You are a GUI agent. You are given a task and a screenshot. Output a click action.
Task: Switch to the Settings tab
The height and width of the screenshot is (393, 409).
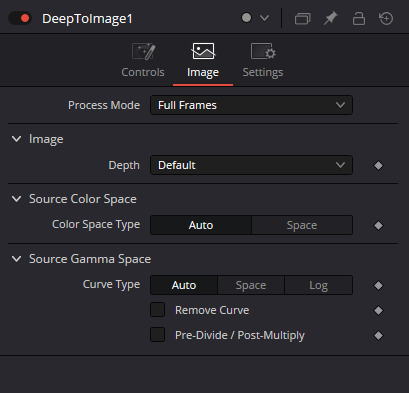263,61
